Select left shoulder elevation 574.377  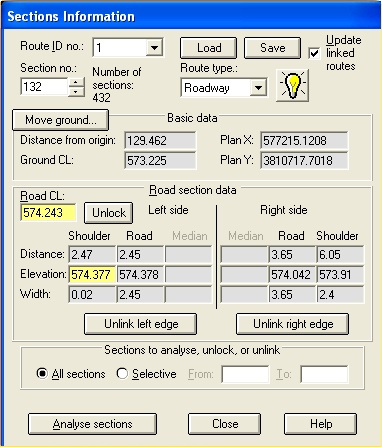[92, 275]
